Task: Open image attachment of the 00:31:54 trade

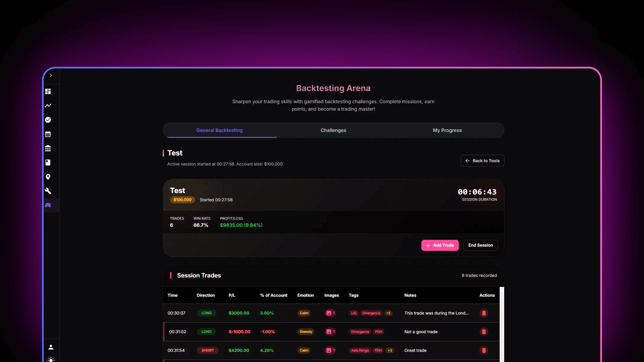Action: (x=330, y=350)
